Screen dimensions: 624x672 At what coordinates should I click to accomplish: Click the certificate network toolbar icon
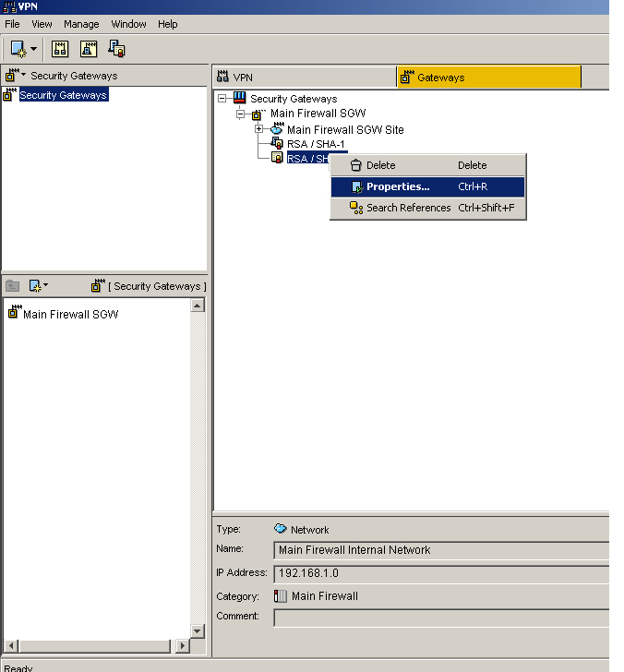point(116,49)
